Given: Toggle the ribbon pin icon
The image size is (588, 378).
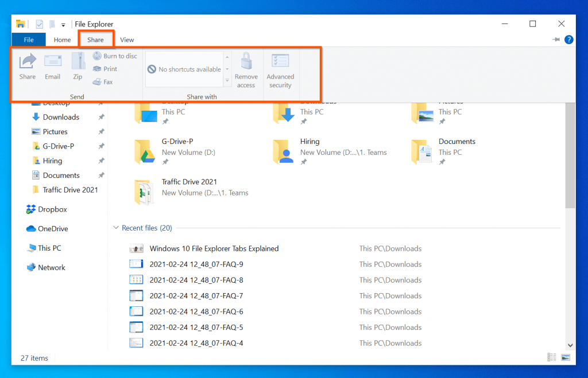Looking at the screenshot, I should 555,39.
